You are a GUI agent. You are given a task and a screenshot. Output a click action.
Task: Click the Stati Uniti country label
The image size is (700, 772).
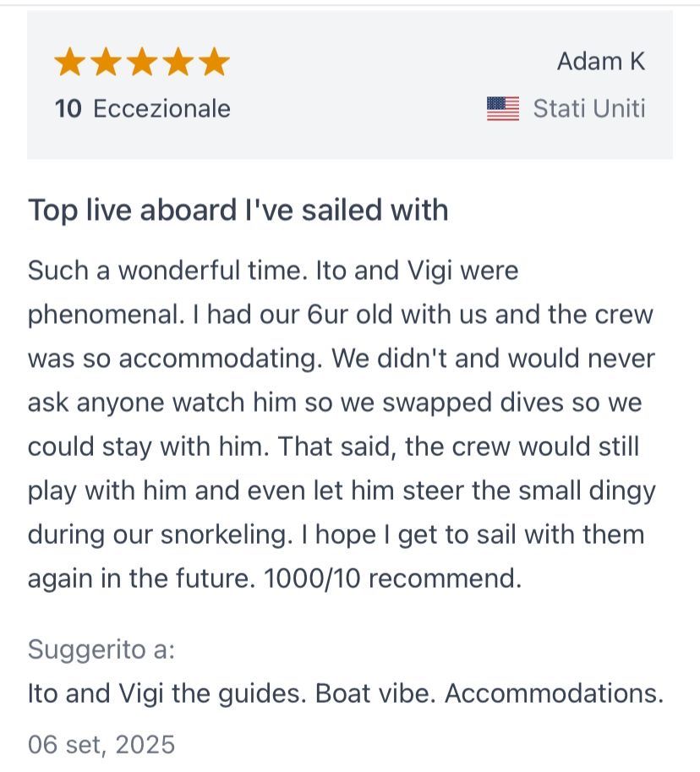point(589,108)
